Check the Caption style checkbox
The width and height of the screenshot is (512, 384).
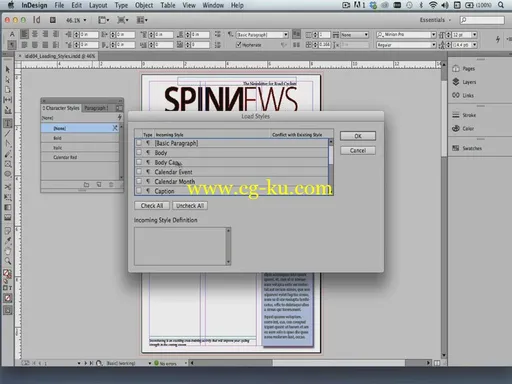pos(139,191)
